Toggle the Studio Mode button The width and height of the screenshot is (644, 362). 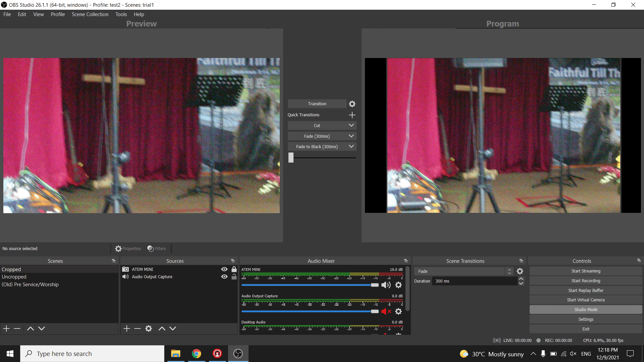(586, 309)
